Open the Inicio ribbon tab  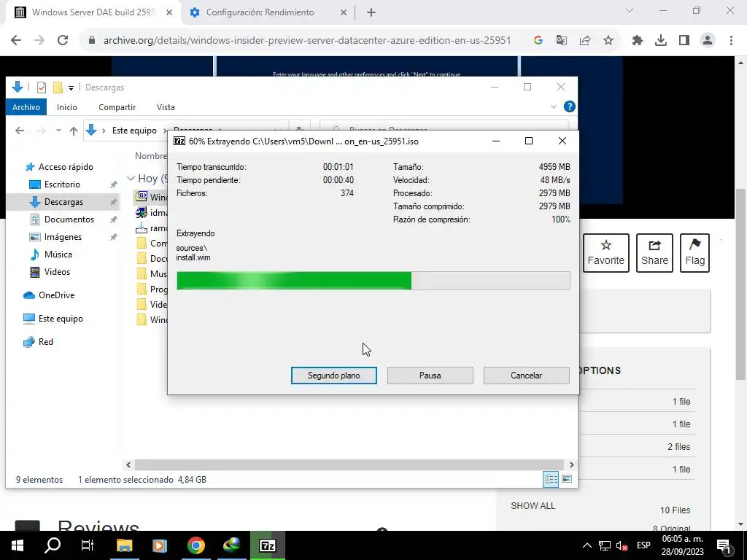66,107
